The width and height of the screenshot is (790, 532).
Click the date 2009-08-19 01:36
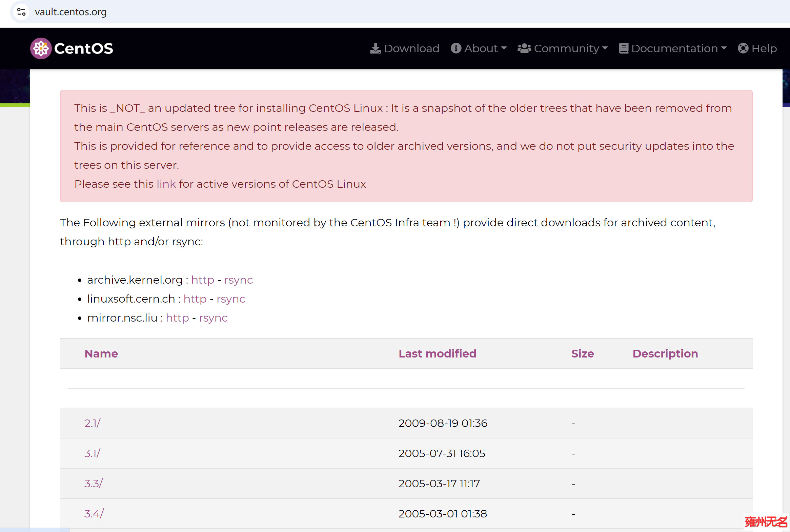pyautogui.click(x=443, y=423)
